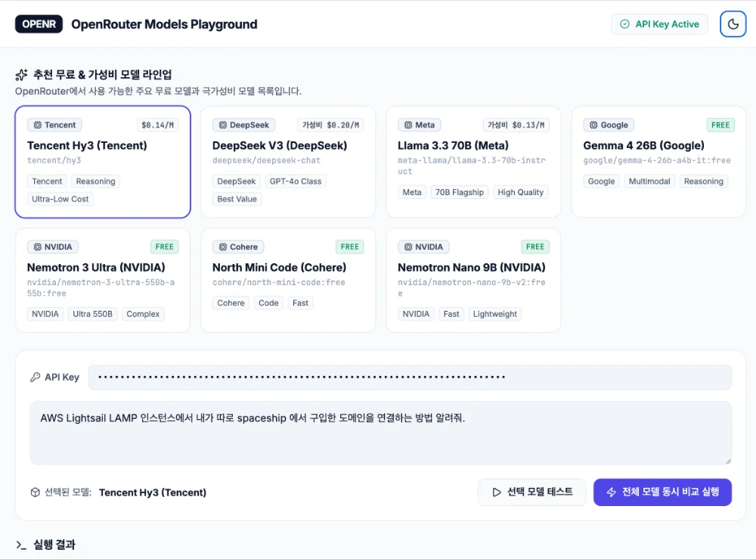The image size is (756, 559).
Task: Click the checkmark icon in API Key Active
Action: point(625,24)
